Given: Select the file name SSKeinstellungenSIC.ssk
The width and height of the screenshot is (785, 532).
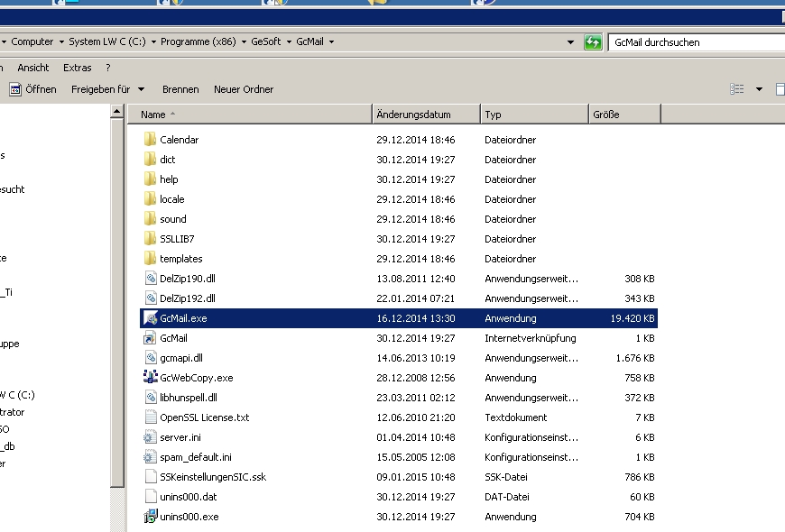Looking at the screenshot, I should pyautogui.click(x=213, y=477).
